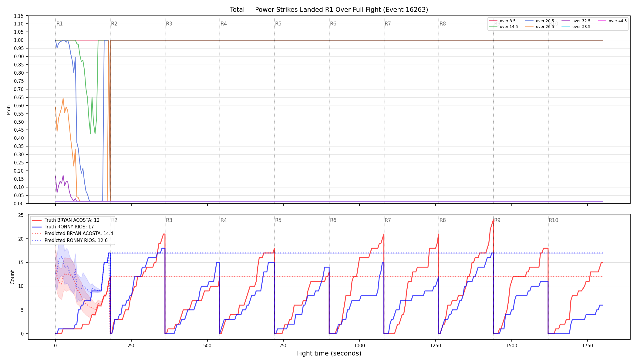Image resolution: width=637 pixels, height=364 pixels.
Task: Click the x-axis tick label 250
Action: [131, 345]
